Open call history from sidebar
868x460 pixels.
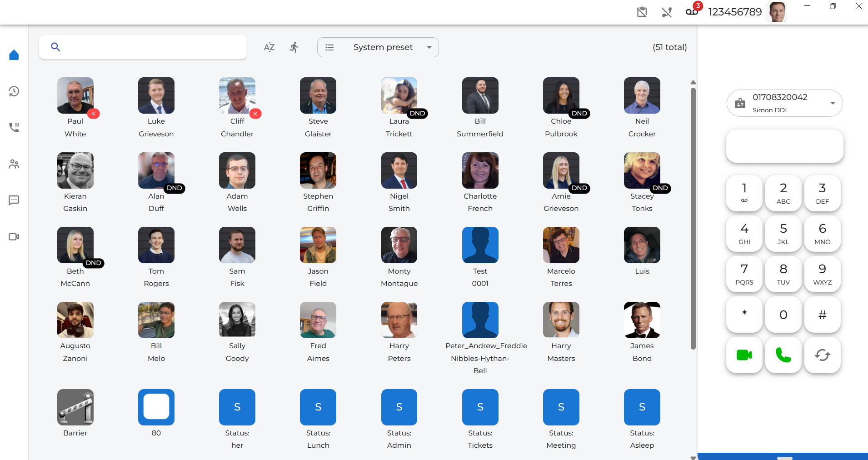[14, 91]
